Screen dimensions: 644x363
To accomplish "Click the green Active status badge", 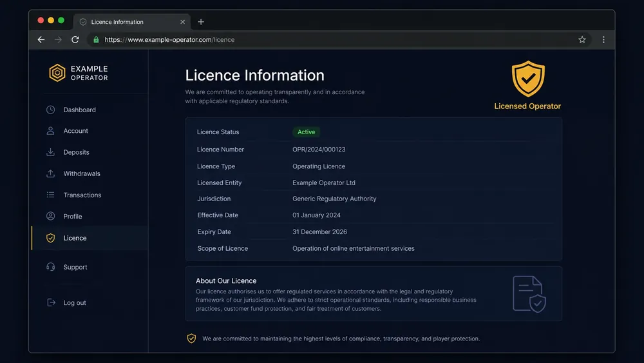I will pos(306,132).
